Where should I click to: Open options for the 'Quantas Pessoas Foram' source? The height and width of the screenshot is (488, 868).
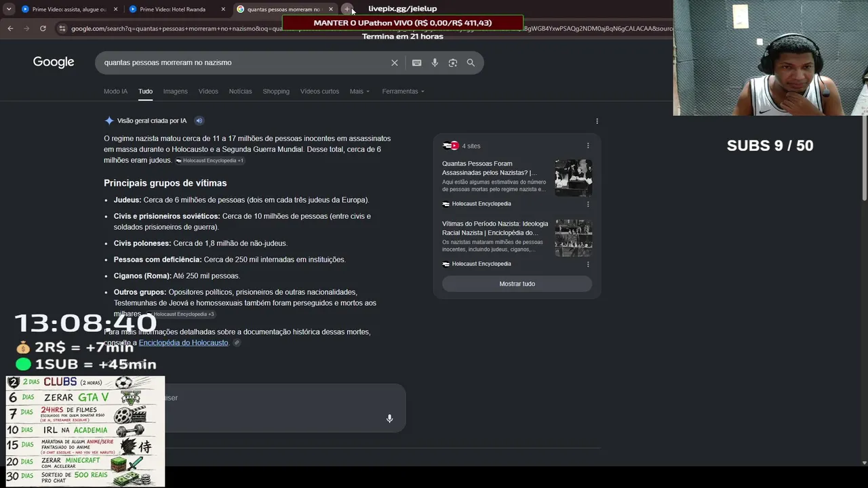tap(588, 204)
